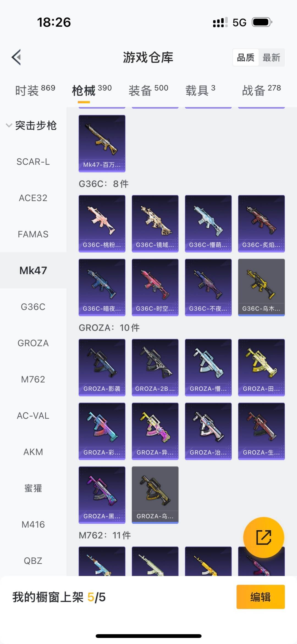Open the GROZA-乌 gray skin card
The image size is (297, 644).
[x=155, y=495]
